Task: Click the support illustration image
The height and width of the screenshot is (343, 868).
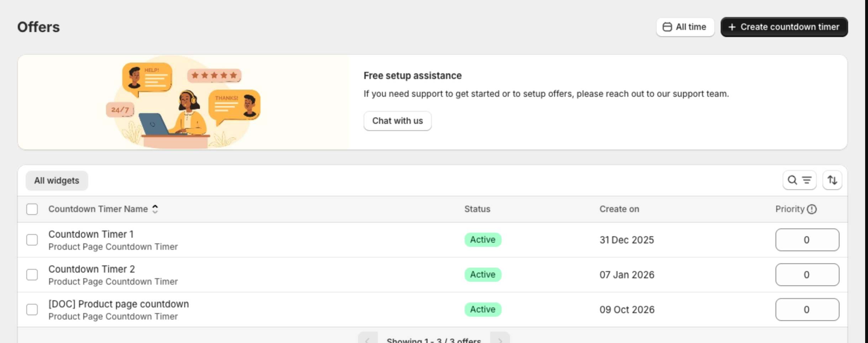Action: coord(184,102)
